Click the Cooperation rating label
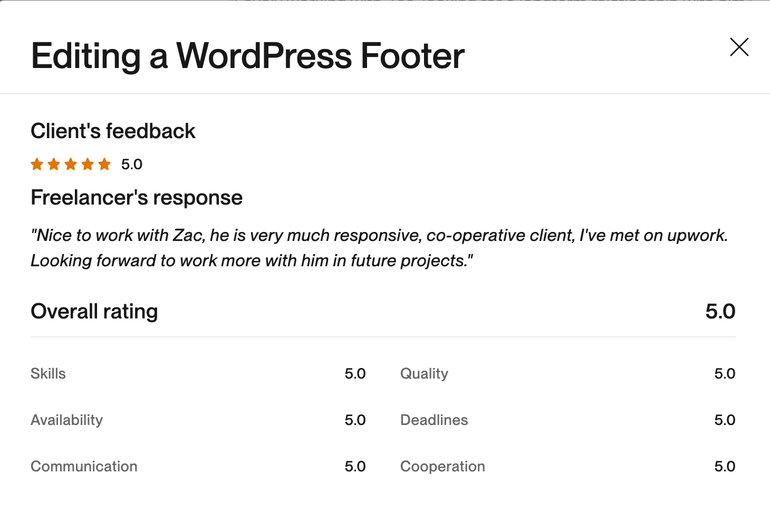The height and width of the screenshot is (532, 770). pyautogui.click(x=442, y=467)
